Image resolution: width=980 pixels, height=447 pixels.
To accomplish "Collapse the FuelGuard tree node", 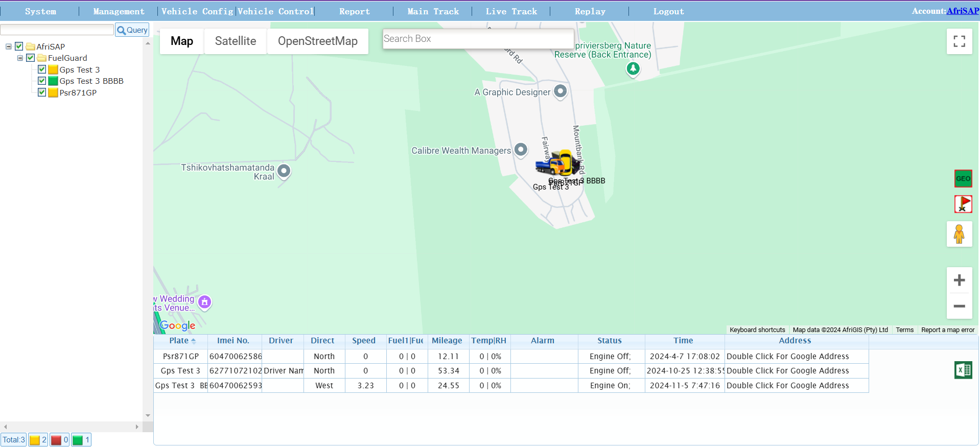I will [20, 58].
